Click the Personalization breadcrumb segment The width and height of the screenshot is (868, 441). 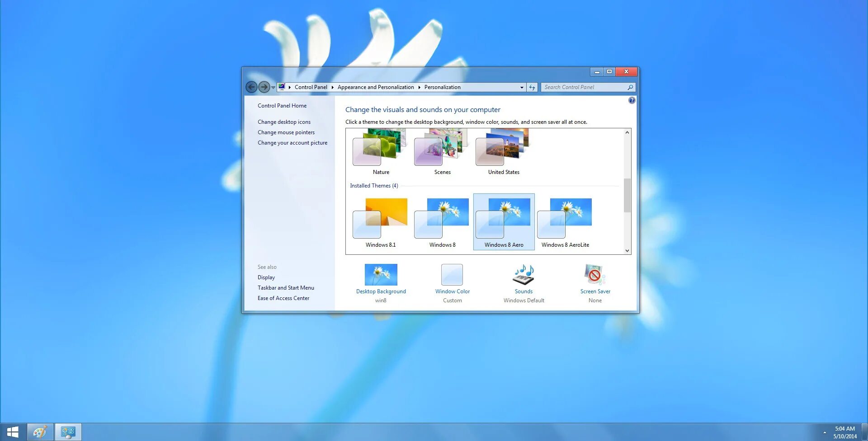[x=443, y=87]
